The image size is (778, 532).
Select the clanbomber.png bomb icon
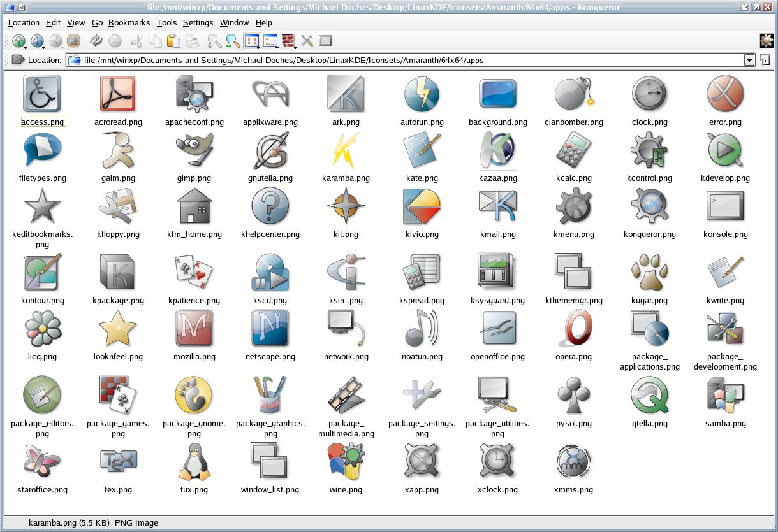click(x=574, y=94)
